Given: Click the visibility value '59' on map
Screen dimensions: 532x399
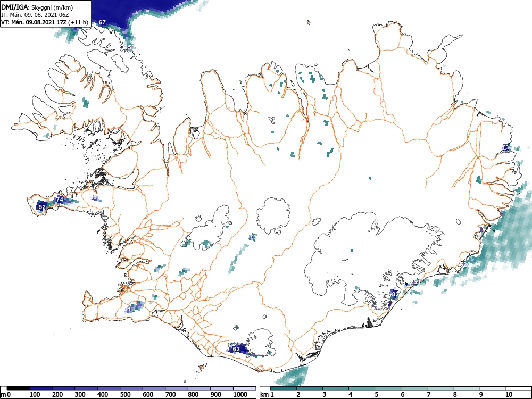Looking at the screenshot, I should (x=417, y=281).
